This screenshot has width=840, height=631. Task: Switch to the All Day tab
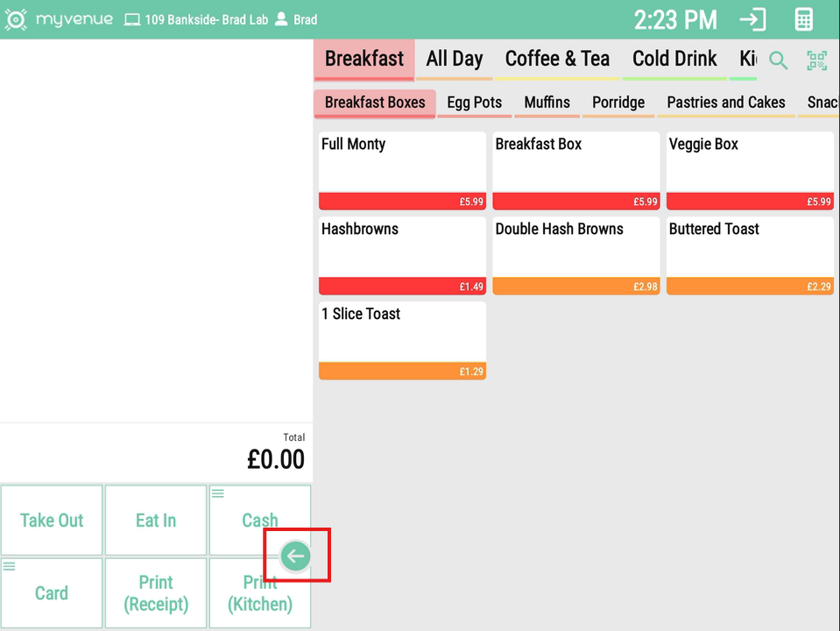pyautogui.click(x=454, y=59)
